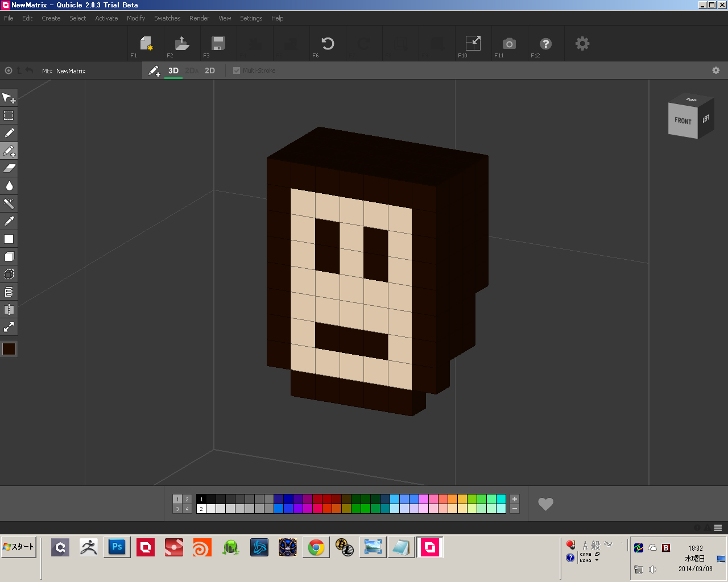Select the diagonal resize arrows tool
The width and height of the screenshot is (728, 582).
pyautogui.click(x=9, y=327)
